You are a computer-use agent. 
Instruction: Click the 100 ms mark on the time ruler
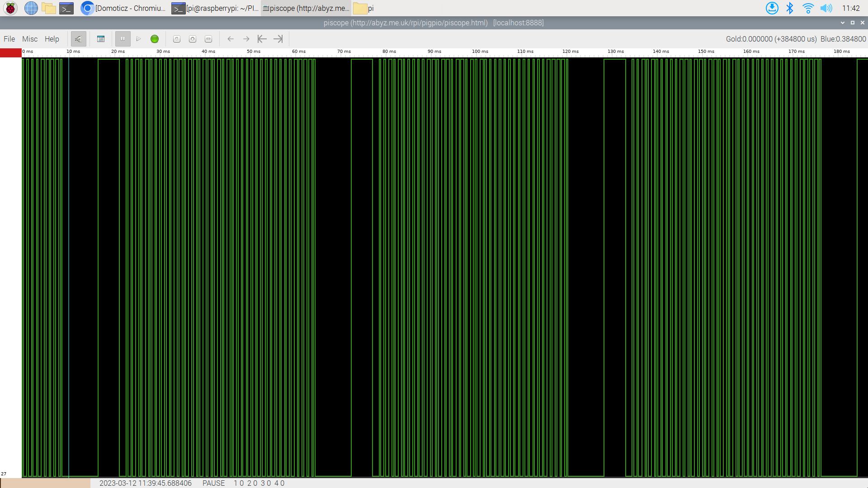click(x=480, y=52)
